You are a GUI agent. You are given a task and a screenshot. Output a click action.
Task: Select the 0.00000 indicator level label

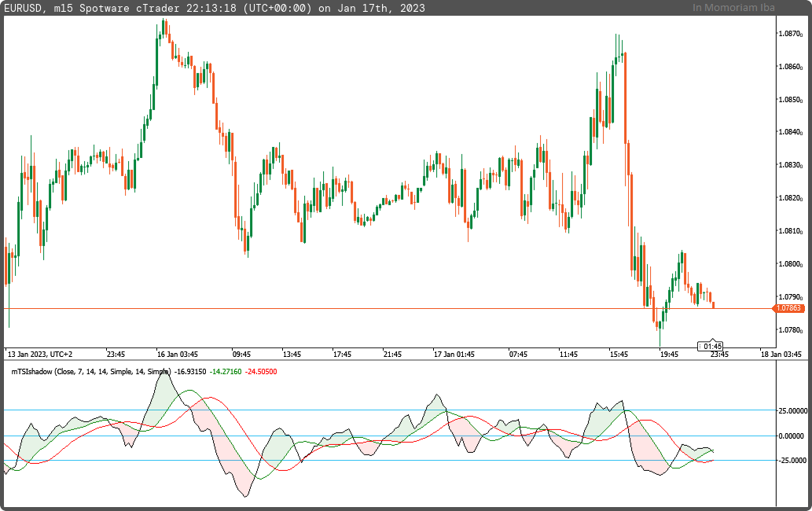(793, 436)
